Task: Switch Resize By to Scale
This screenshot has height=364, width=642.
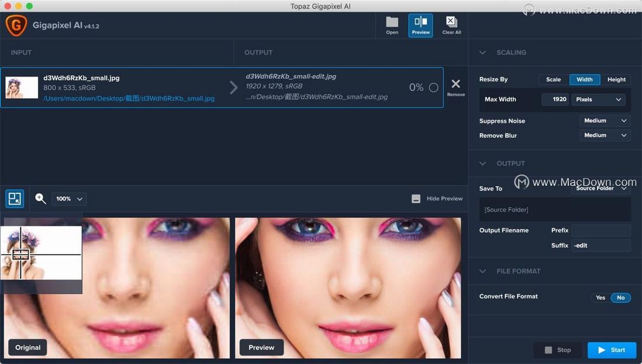Action: [x=553, y=79]
